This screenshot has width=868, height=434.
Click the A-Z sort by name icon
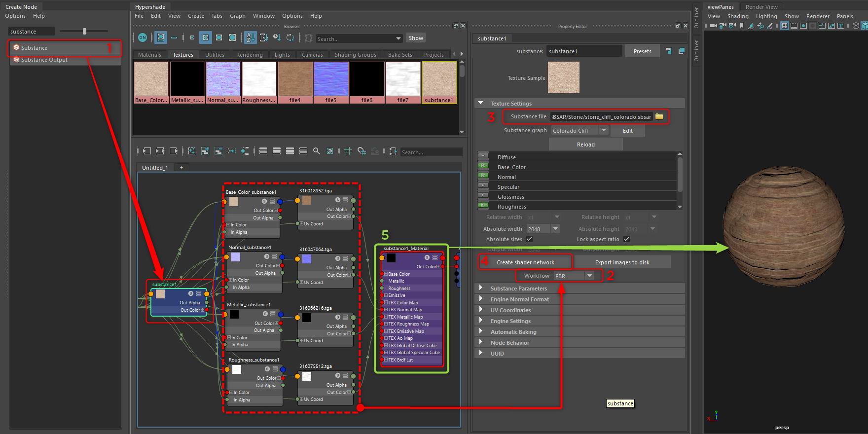coord(250,37)
